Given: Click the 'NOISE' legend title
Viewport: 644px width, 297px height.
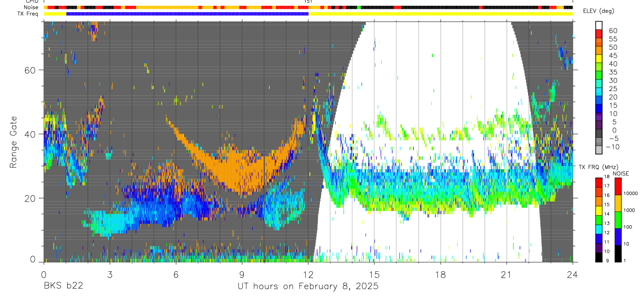Looking at the screenshot, I should (620, 173).
